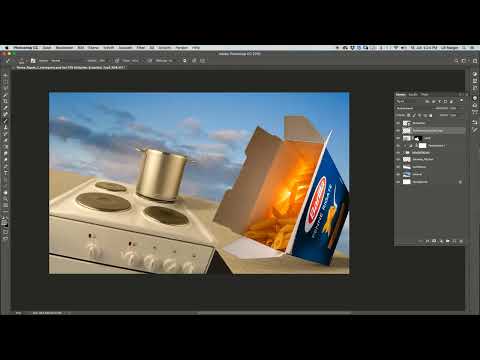This screenshot has width=480, height=360.
Task: Toggle airbrush icon in options bar
Action: pos(149,61)
